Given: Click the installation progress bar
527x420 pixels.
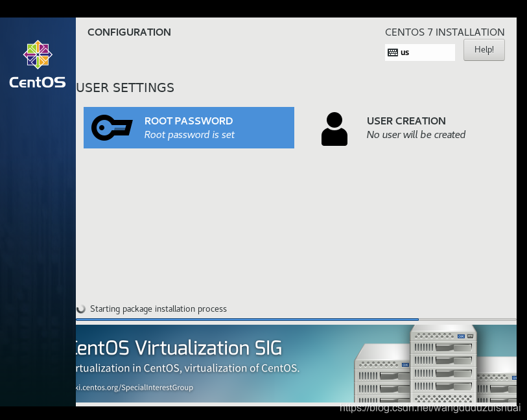Looking at the screenshot, I should coord(296,319).
